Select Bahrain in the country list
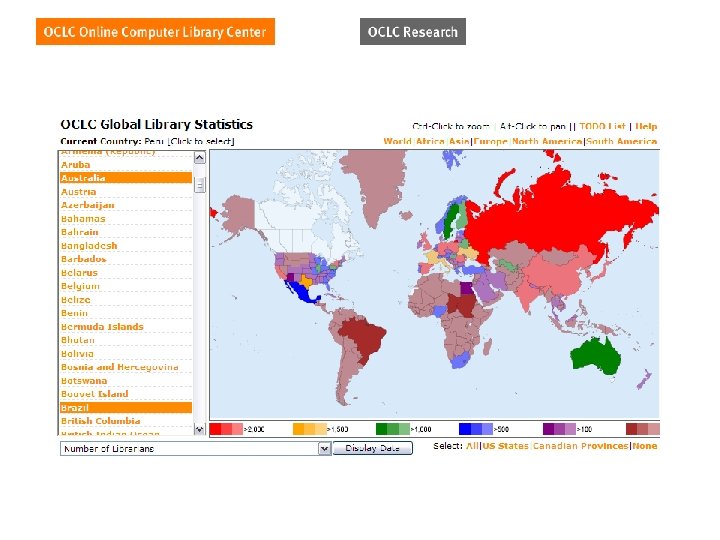Image resolution: width=720 pixels, height=540 pixels. coord(126,232)
